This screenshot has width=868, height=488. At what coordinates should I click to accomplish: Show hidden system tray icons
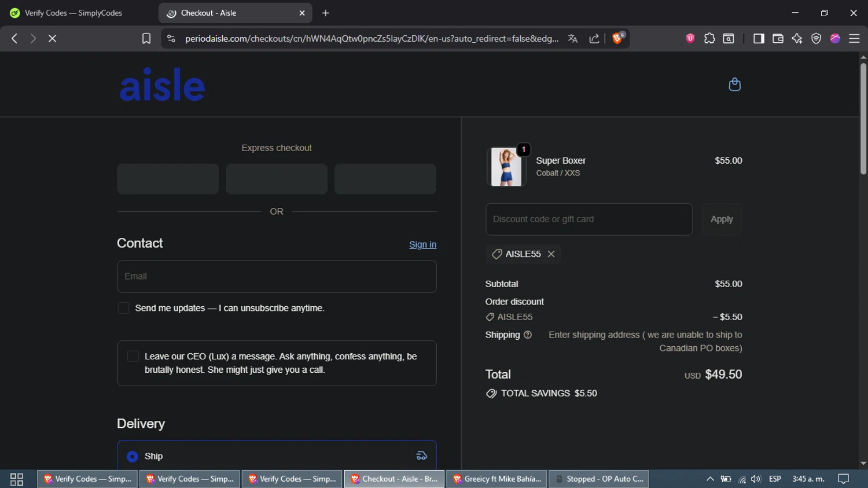pos(710,479)
